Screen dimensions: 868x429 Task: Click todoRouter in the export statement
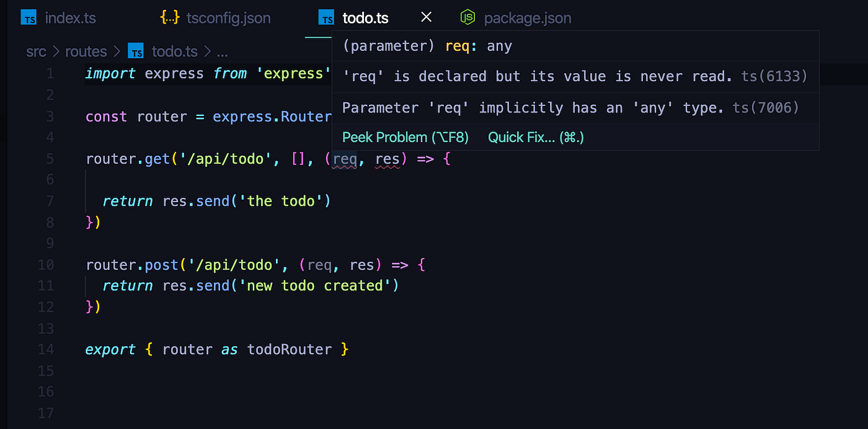[290, 349]
